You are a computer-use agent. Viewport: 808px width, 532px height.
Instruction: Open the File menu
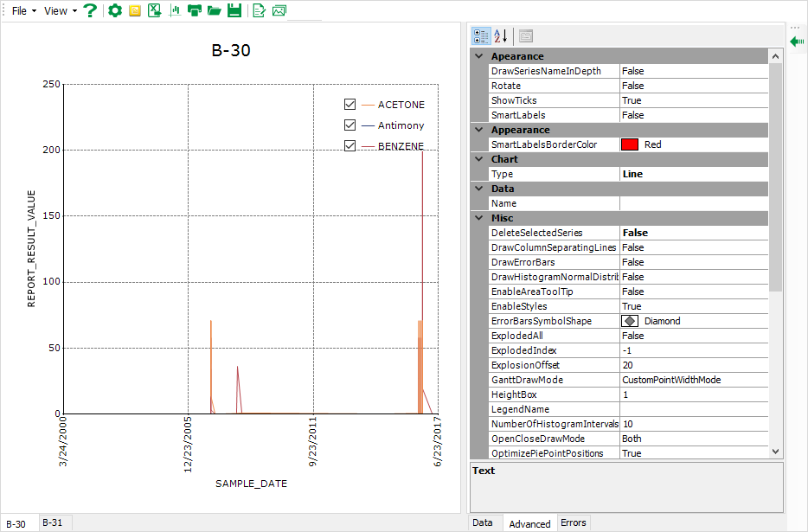click(23, 11)
